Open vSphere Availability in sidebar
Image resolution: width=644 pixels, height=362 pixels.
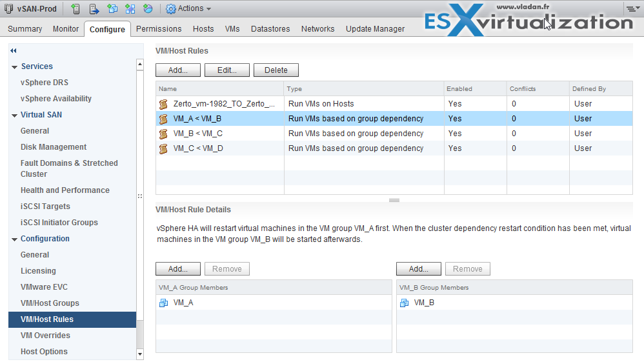tap(56, 99)
